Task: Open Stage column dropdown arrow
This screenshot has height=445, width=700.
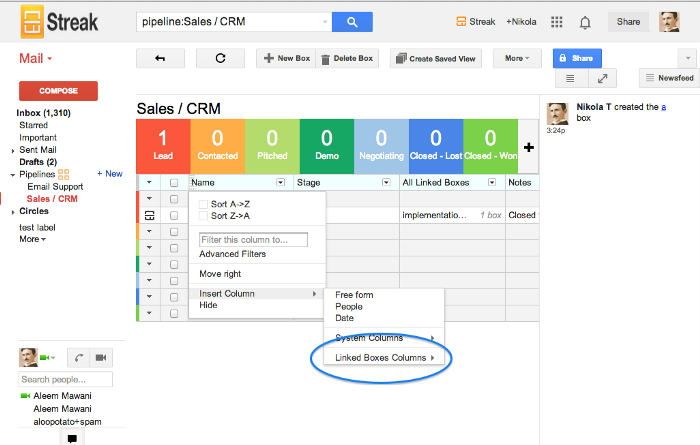Action: tap(386, 182)
